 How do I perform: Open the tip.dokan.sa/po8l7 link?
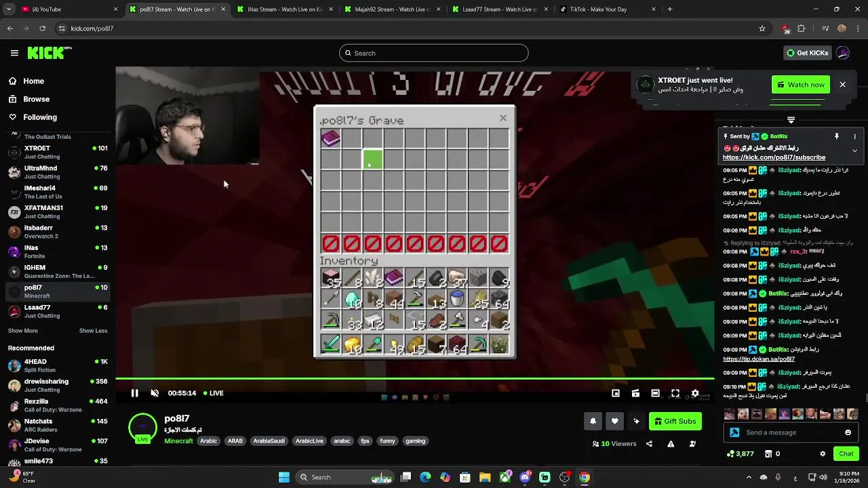coord(758,359)
